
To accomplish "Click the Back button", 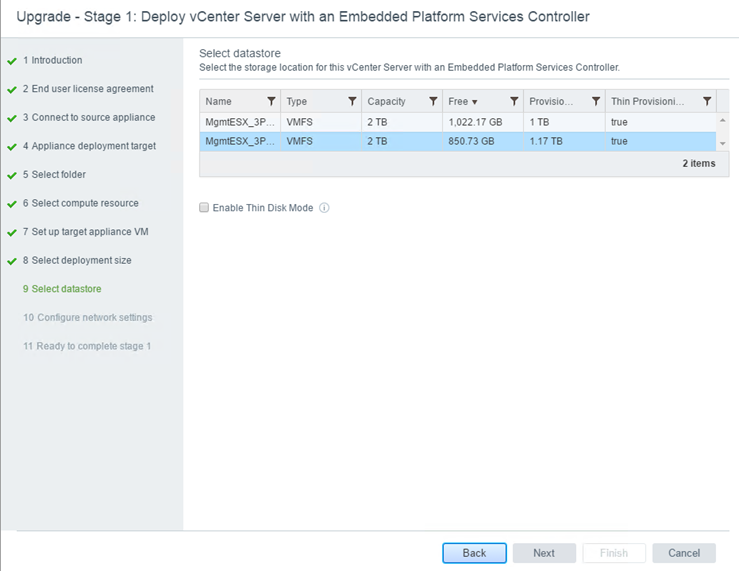I will (474, 553).
